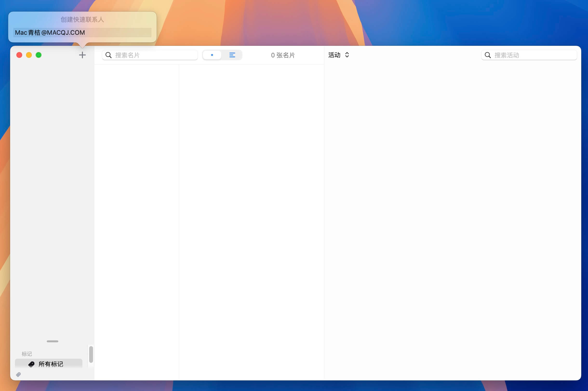
Task: Open the 活动 sorting dropdown
Action: click(x=339, y=55)
